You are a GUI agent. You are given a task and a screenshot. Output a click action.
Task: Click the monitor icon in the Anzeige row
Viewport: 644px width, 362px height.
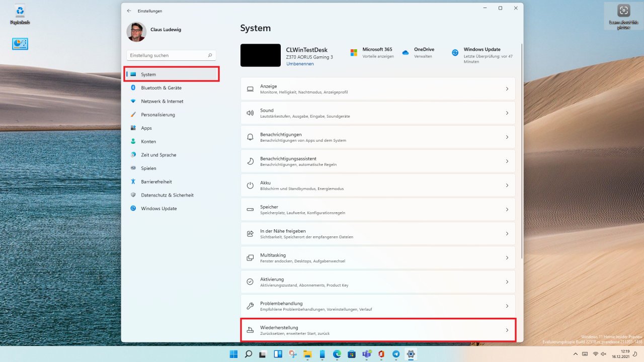250,89
